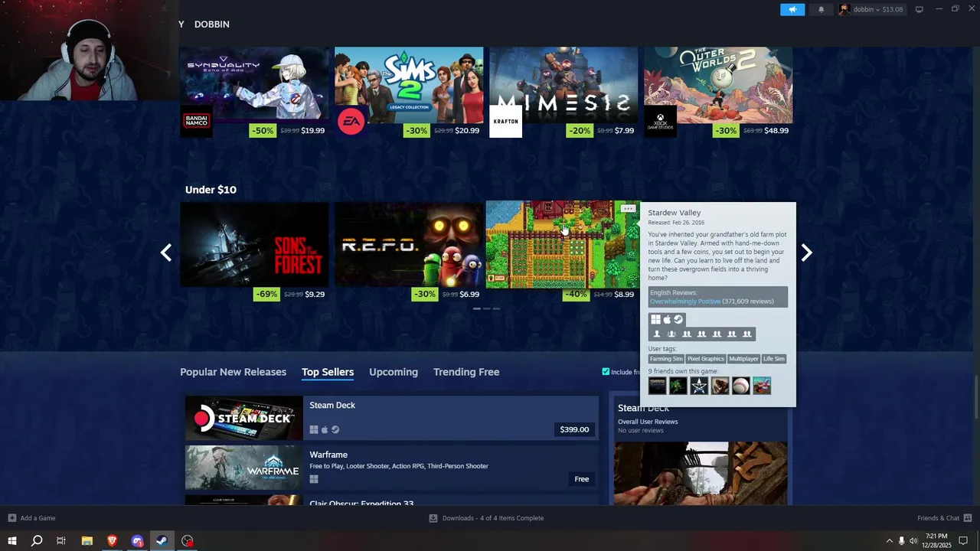
Task: Switch to Big Picture mode via monitor icon
Action: pyautogui.click(x=919, y=9)
